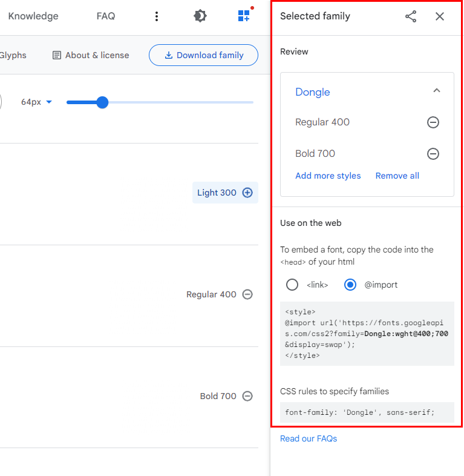Viewport: 464px width, 476px height.
Task: Remove Bold 700 in the Review panel
Action: [433, 154]
